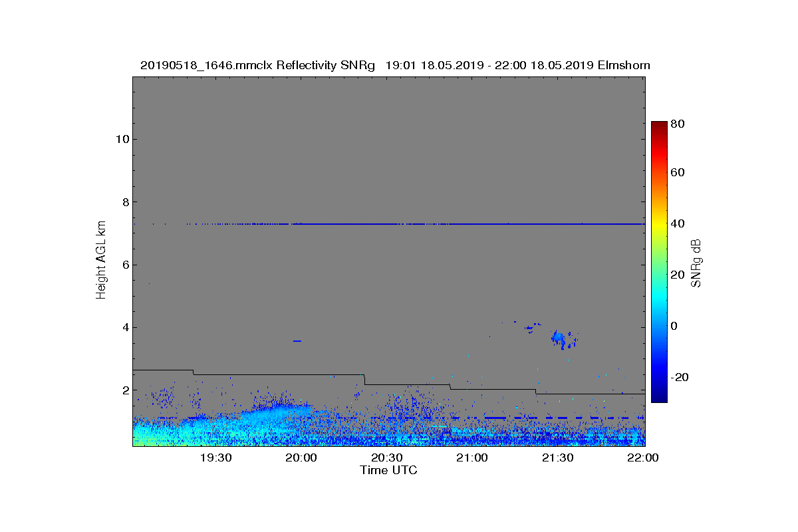Click the '80' colorbar tick label
The width and height of the screenshot is (798, 532).
click(x=679, y=123)
